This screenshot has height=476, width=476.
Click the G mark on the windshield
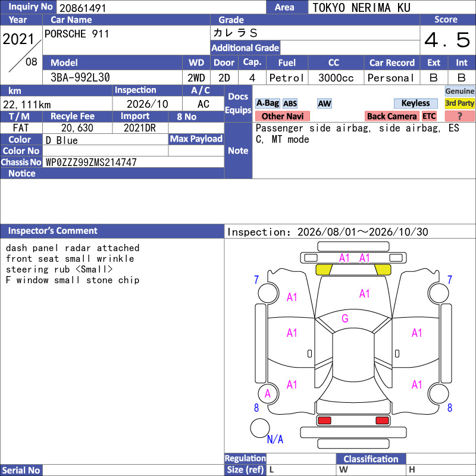tap(345, 318)
